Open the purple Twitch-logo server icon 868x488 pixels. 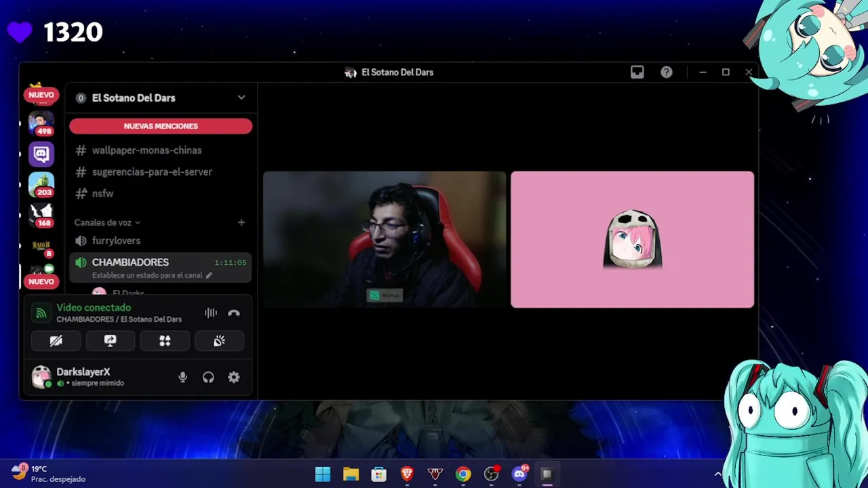(x=41, y=155)
